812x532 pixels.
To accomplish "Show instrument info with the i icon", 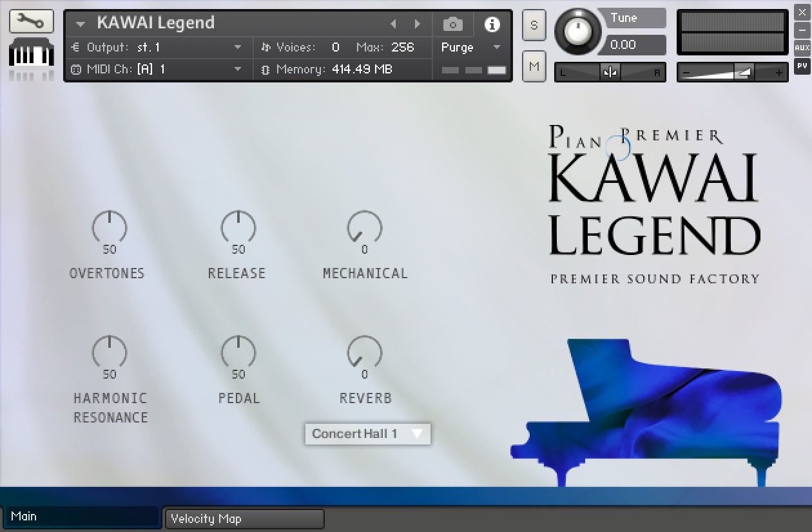I will 492,24.
